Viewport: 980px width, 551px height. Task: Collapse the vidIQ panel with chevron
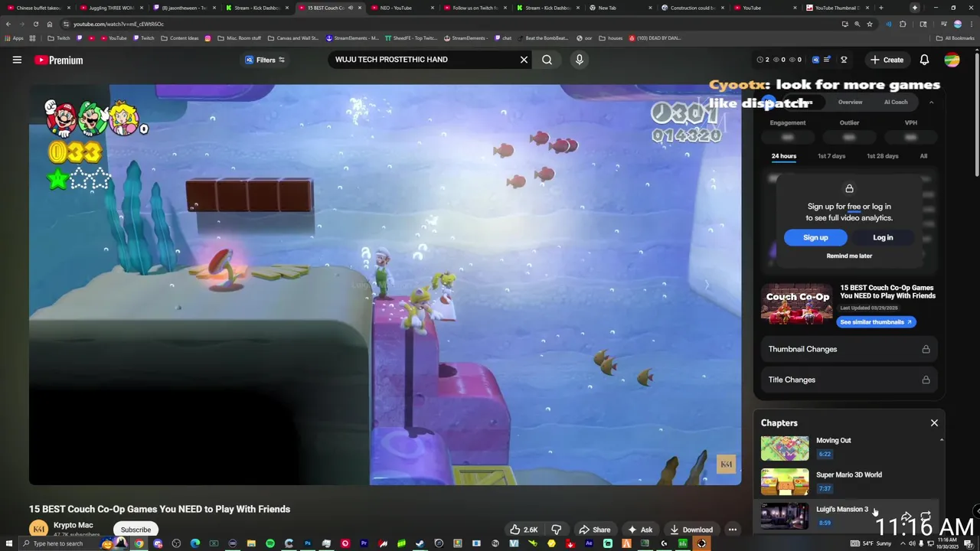(931, 102)
